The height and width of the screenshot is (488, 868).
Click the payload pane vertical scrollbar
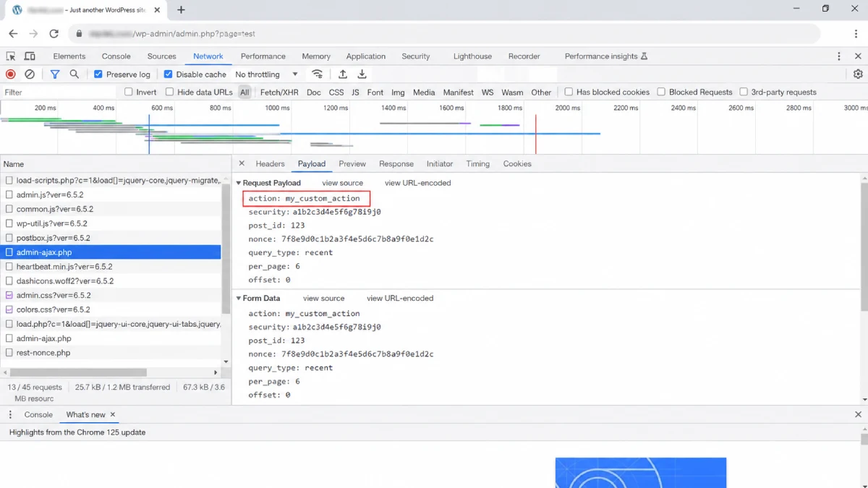[864, 248]
